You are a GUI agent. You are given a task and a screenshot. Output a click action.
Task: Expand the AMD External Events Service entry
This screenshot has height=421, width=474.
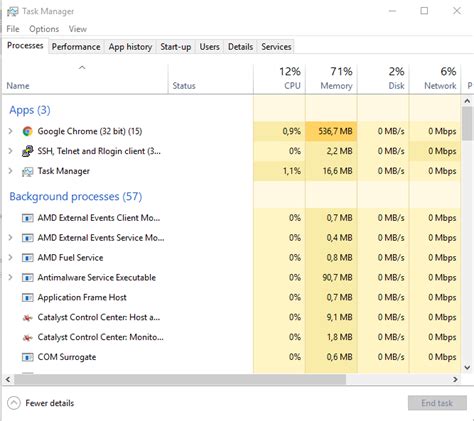(10, 238)
